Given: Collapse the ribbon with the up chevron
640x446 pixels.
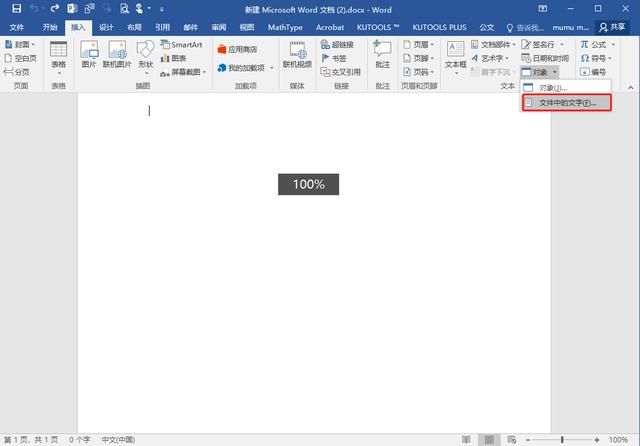Looking at the screenshot, I should (631, 87).
